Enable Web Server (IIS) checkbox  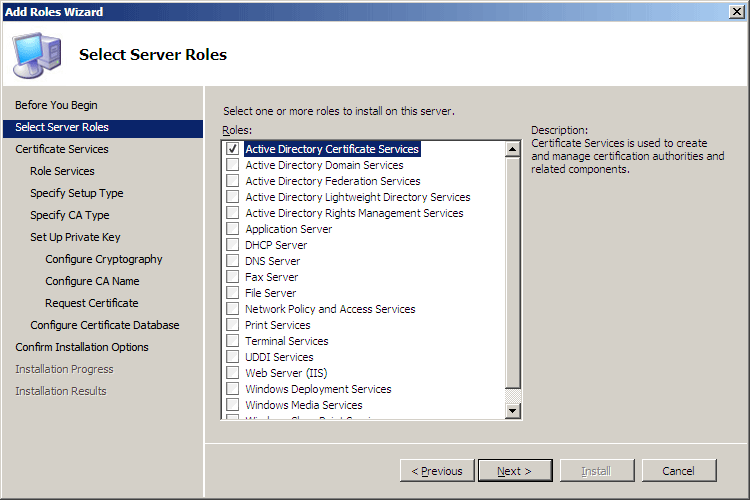click(232, 373)
